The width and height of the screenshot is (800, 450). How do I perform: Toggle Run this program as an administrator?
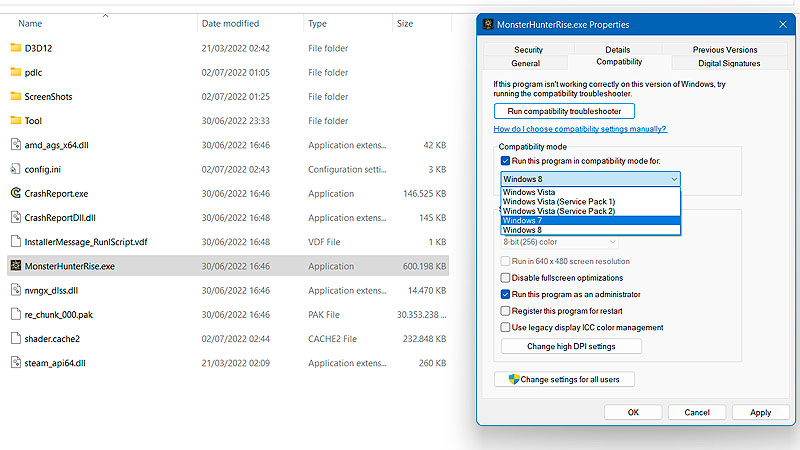click(505, 294)
